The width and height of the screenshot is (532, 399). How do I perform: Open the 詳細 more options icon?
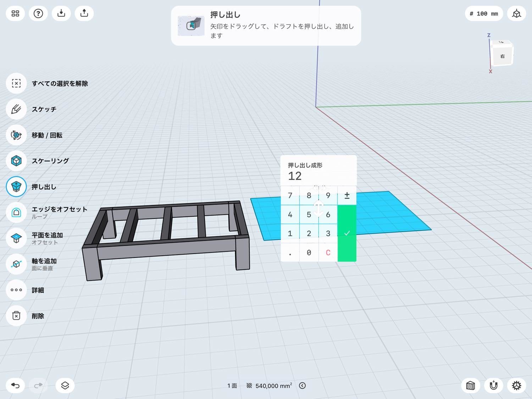16,290
